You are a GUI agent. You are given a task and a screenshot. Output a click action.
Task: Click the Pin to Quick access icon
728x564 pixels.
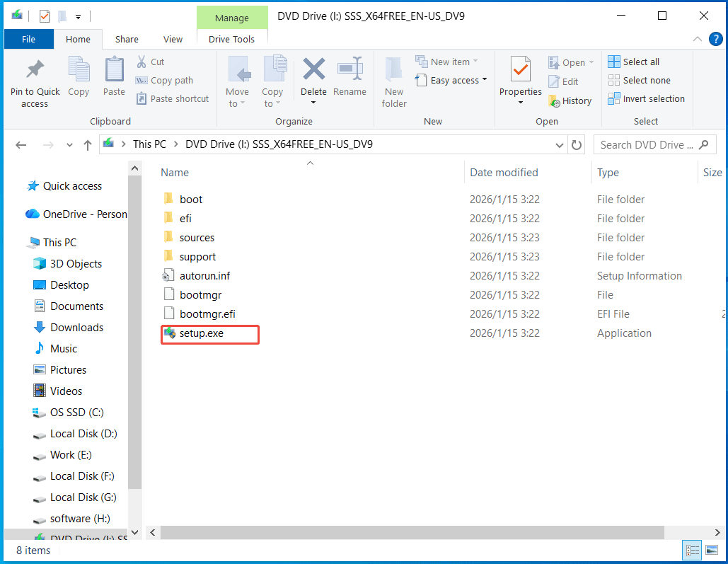[x=35, y=69]
